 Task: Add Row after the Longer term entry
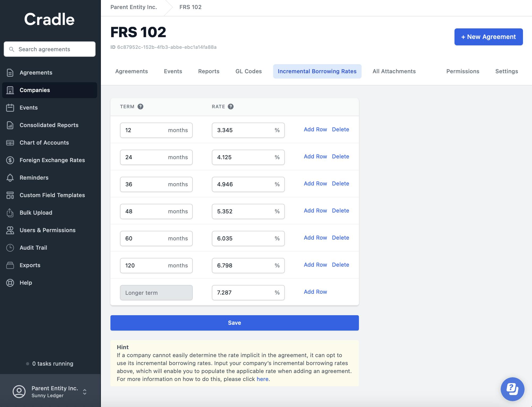click(315, 292)
